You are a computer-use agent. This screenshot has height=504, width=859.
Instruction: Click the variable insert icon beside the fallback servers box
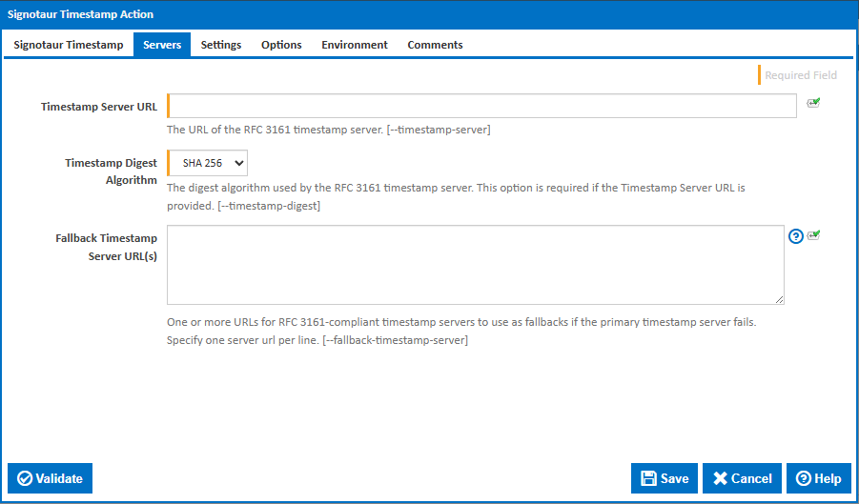814,235
